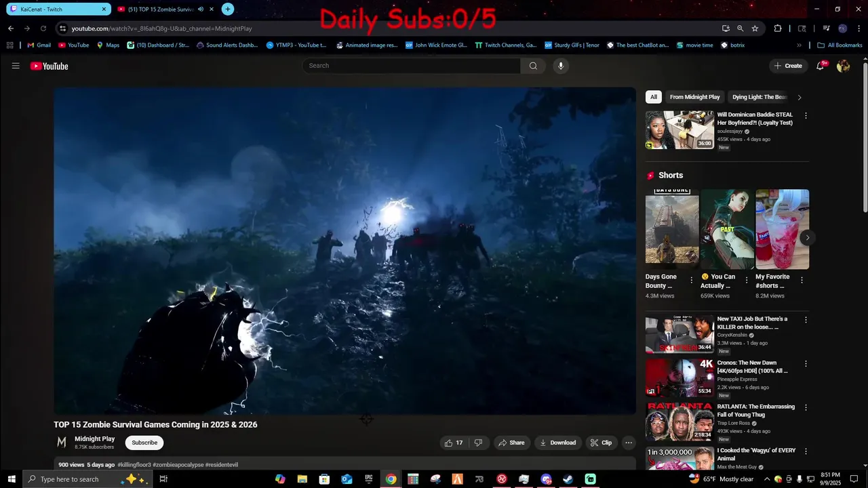Show next Shorts with arrow
The image size is (868, 488).
tap(807, 237)
